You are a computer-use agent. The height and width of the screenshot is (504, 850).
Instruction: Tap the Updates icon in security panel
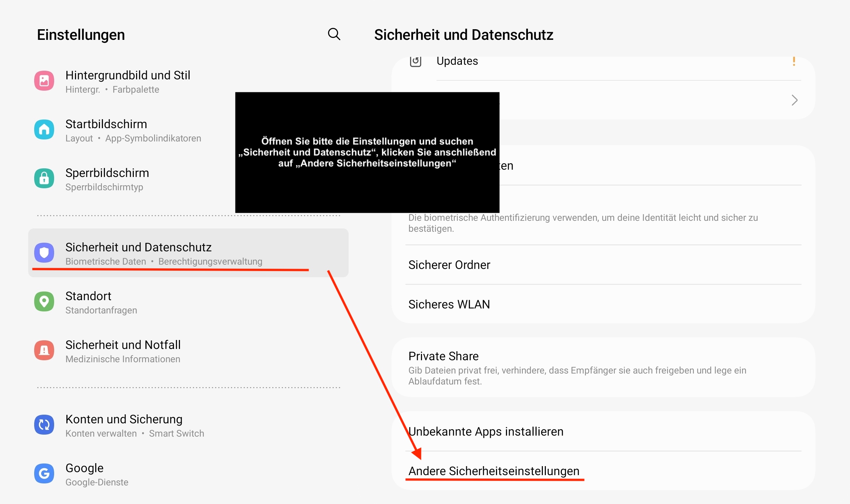415,61
